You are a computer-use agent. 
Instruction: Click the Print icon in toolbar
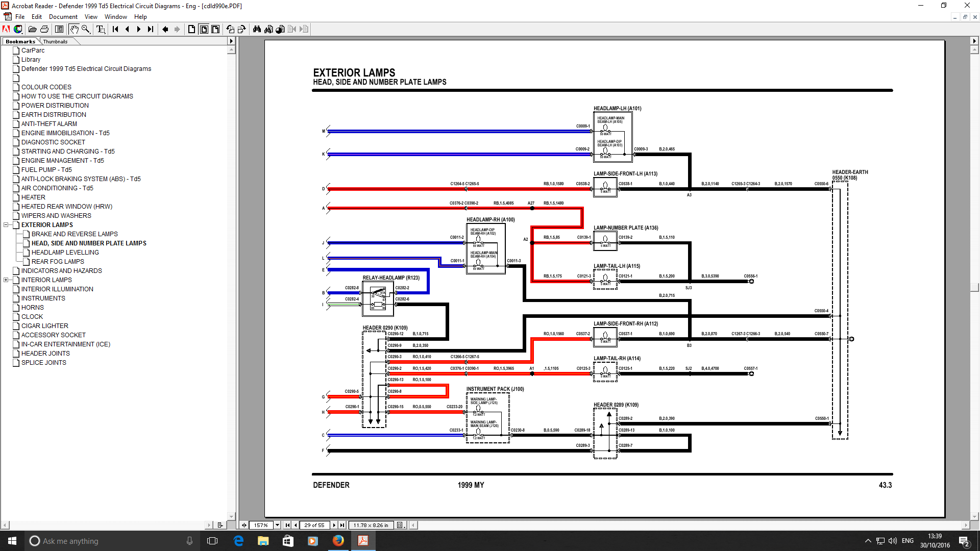coord(44,29)
